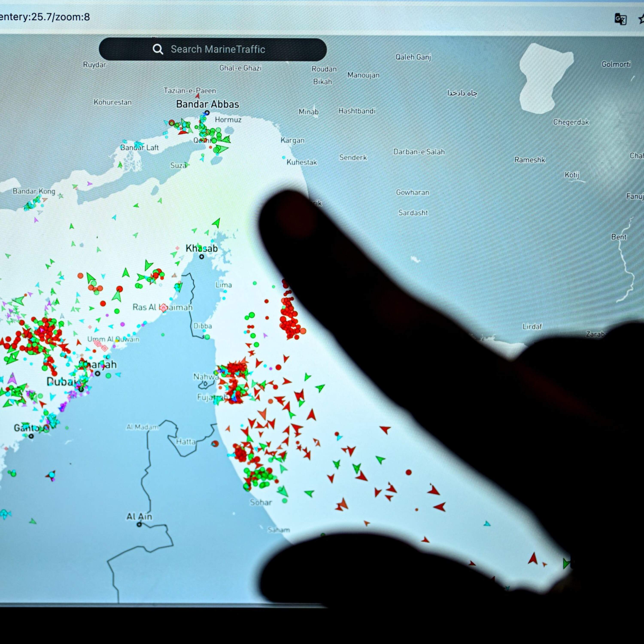The width and height of the screenshot is (644, 644).
Task: Click the magnifying glass search icon
Action: click(x=158, y=49)
